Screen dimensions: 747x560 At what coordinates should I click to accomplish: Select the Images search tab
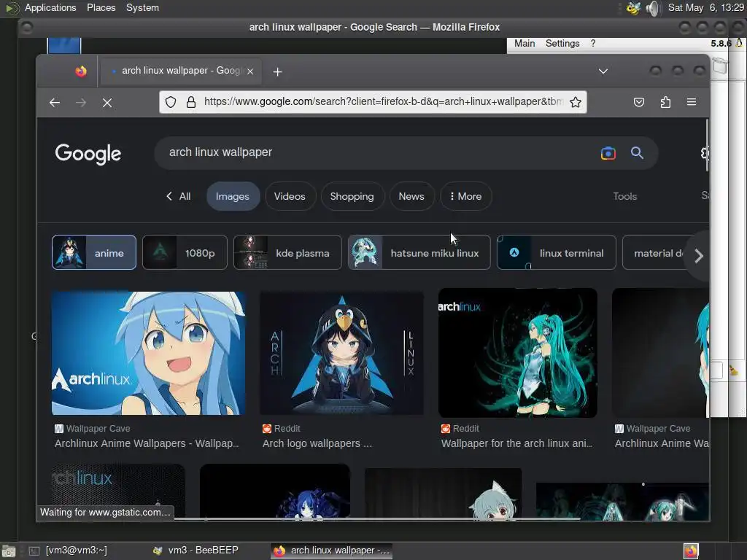coord(233,196)
